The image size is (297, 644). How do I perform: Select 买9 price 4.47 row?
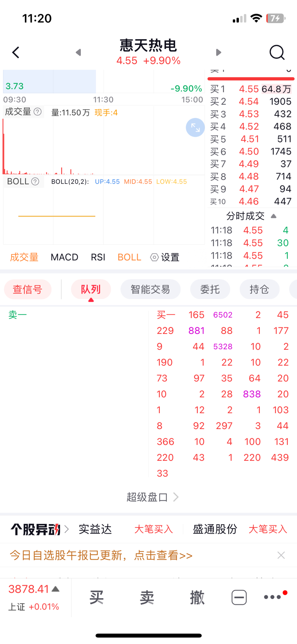pyautogui.click(x=251, y=189)
